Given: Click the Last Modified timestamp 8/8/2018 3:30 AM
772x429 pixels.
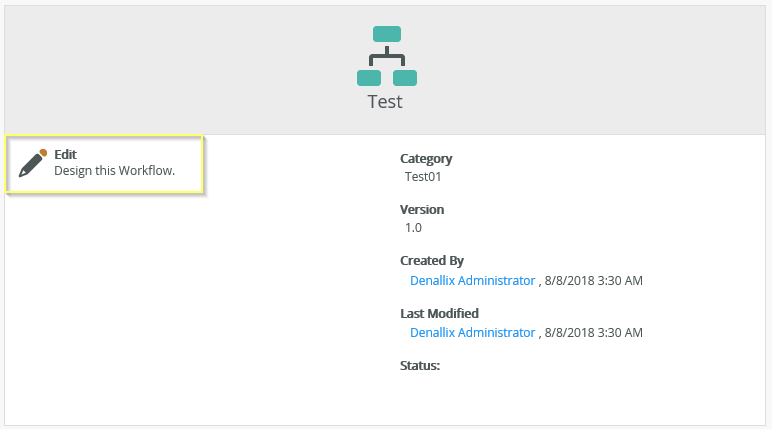Looking at the screenshot, I should coord(593,333).
